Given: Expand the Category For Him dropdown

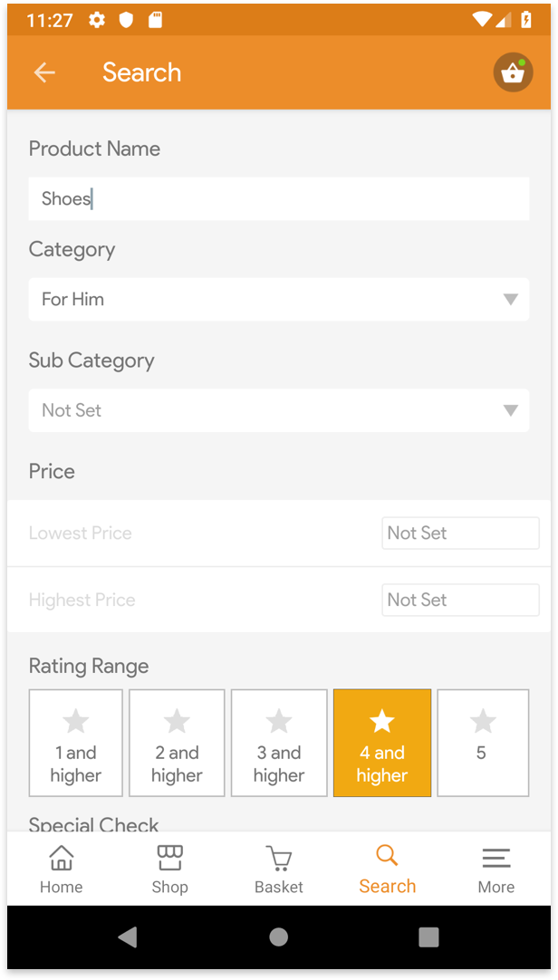Looking at the screenshot, I should click(x=279, y=300).
